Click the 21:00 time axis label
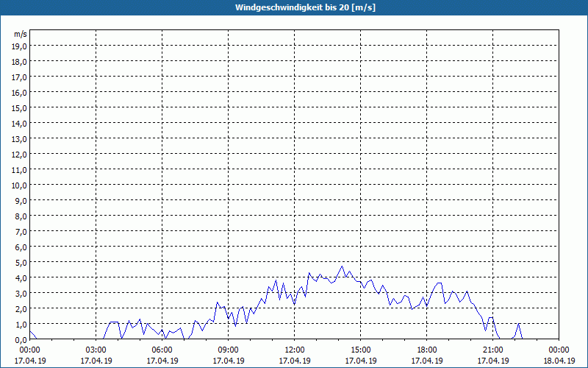This screenshot has width=588, height=368. pyautogui.click(x=492, y=350)
